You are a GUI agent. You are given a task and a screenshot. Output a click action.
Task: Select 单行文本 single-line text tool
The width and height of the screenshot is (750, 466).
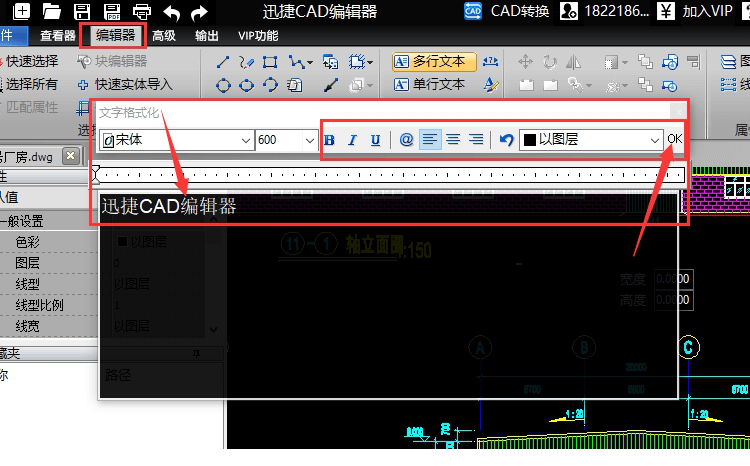pyautogui.click(x=430, y=85)
